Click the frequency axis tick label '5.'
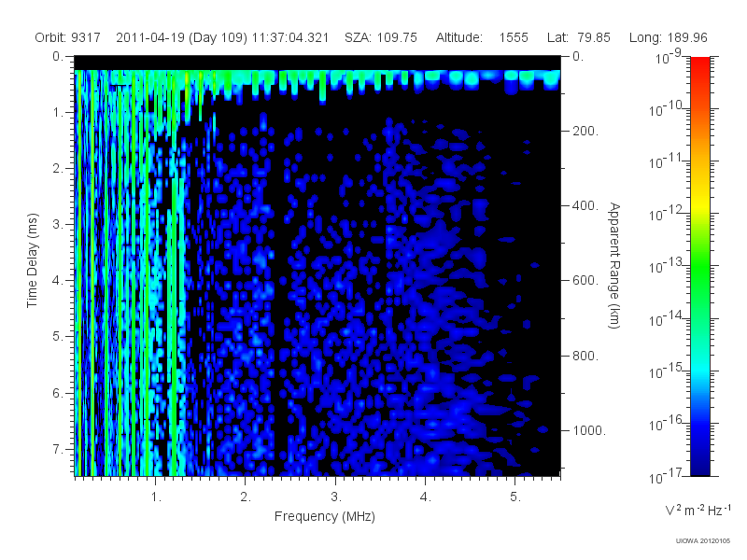747x560 pixels. click(515, 497)
